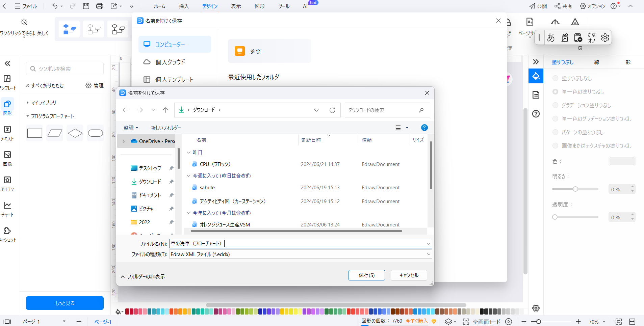Click the 参照 browse button
This screenshot has width=644, height=326.
click(x=269, y=51)
